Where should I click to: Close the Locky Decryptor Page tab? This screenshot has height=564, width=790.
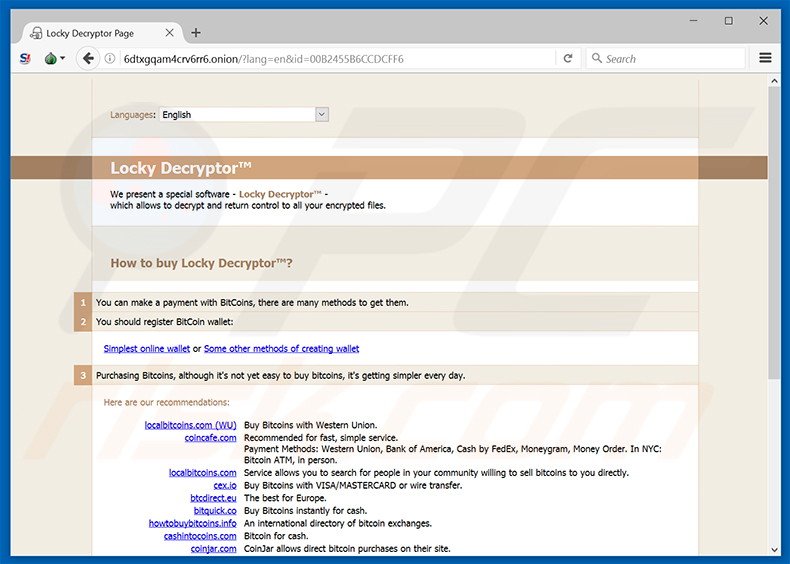pyautogui.click(x=169, y=33)
